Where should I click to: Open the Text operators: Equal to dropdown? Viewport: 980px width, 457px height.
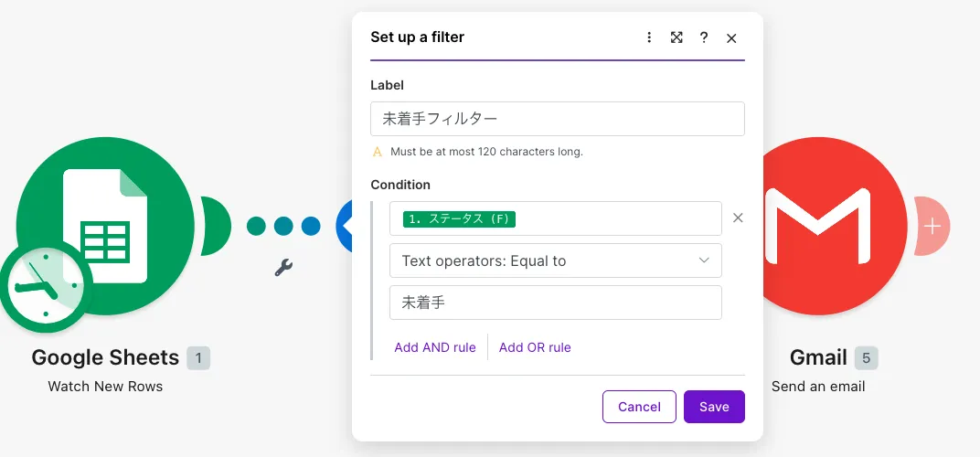coord(556,260)
